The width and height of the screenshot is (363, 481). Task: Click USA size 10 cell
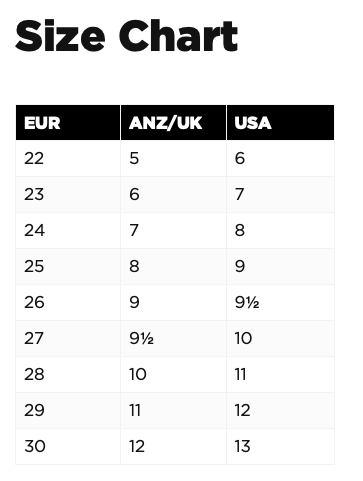point(280,338)
